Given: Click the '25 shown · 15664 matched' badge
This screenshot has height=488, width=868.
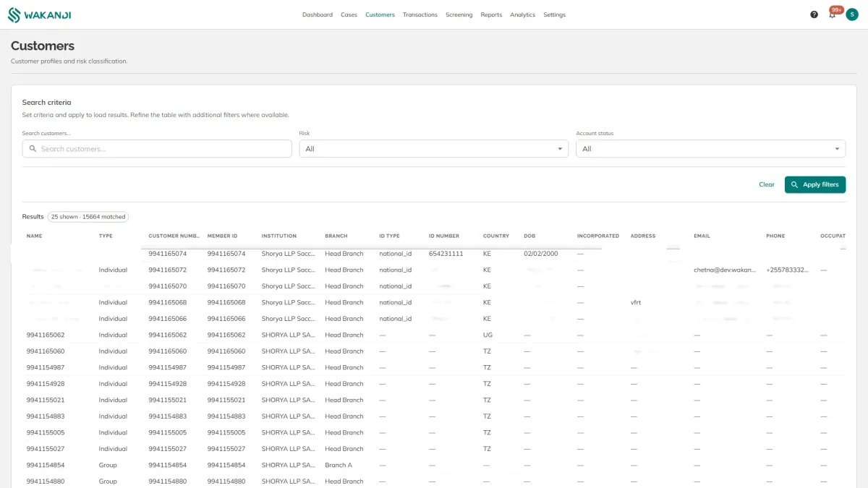Looking at the screenshot, I should point(88,216).
